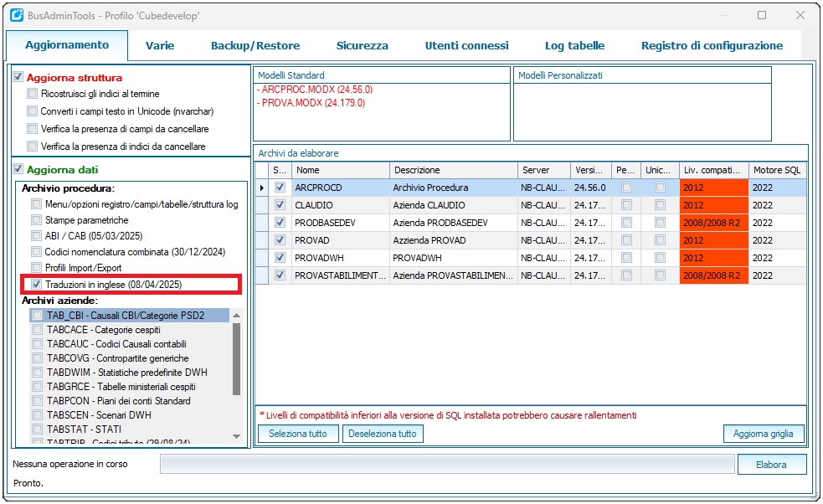Check the TABCACE - Categorie cespiti box

click(38, 330)
